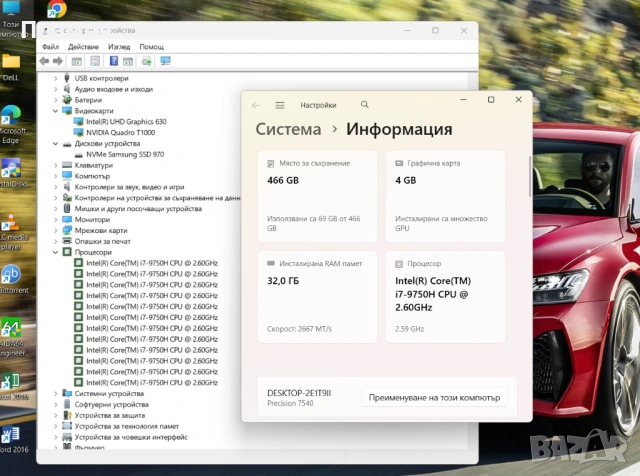Select the qBittorrent desktop icon
Screen dimensions: 640x476
[12, 280]
